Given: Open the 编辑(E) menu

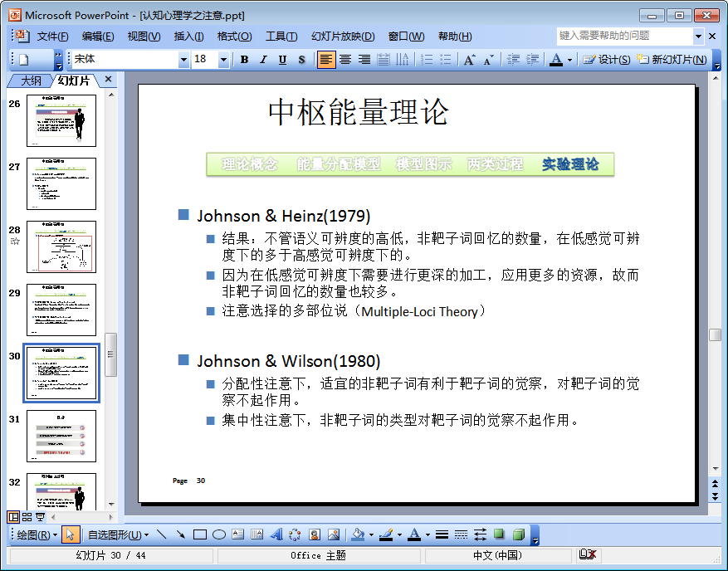Looking at the screenshot, I should (98, 37).
